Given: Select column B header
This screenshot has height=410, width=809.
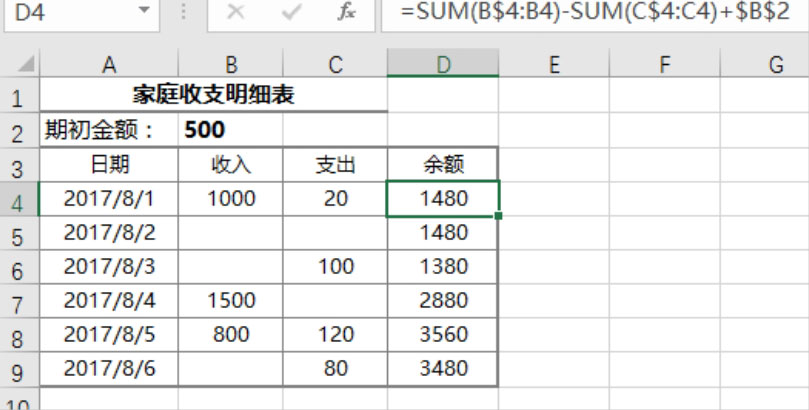Looking at the screenshot, I should (231, 64).
